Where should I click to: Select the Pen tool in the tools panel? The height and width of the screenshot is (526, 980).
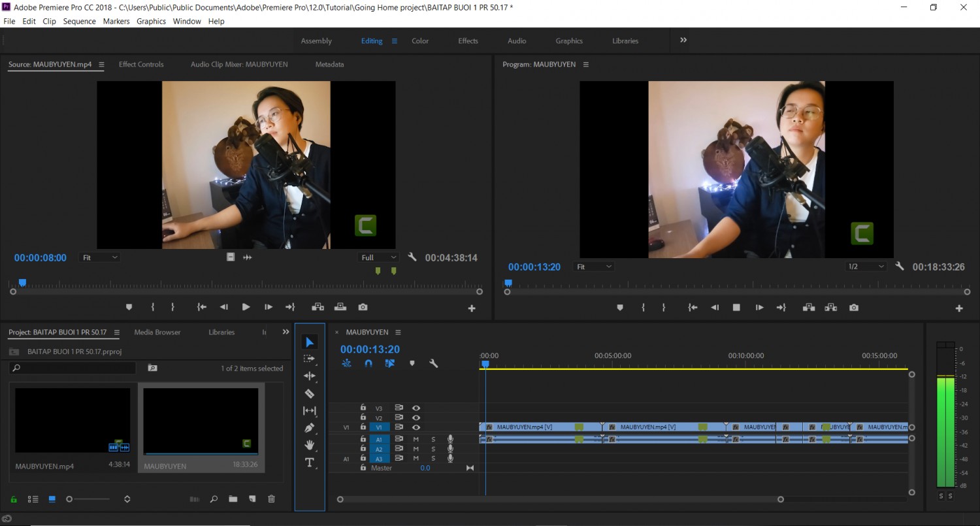tap(310, 428)
